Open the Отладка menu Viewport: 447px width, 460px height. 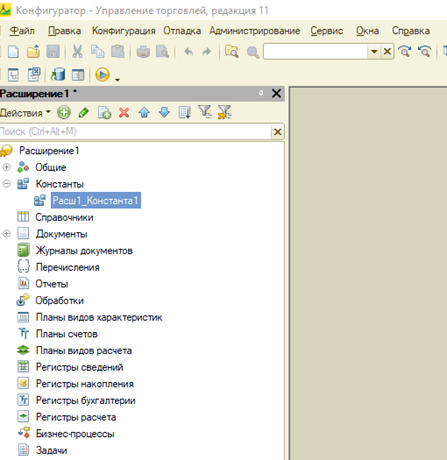[x=182, y=31]
